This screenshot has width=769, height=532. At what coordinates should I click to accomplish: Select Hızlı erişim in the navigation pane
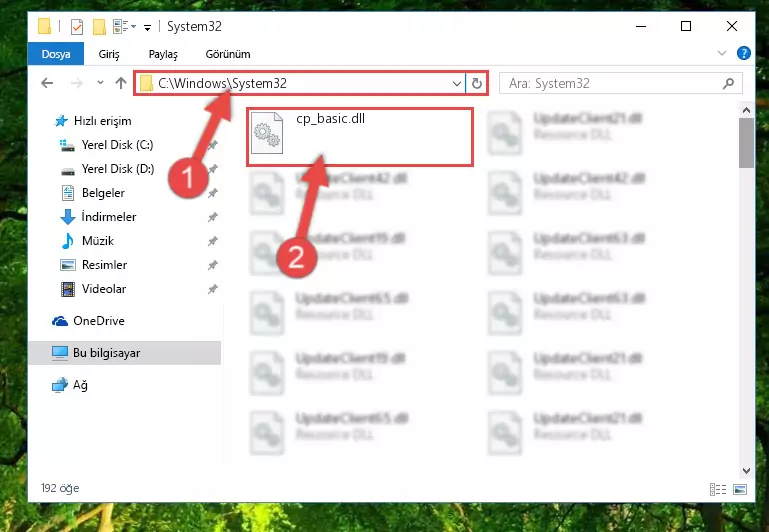[103, 121]
